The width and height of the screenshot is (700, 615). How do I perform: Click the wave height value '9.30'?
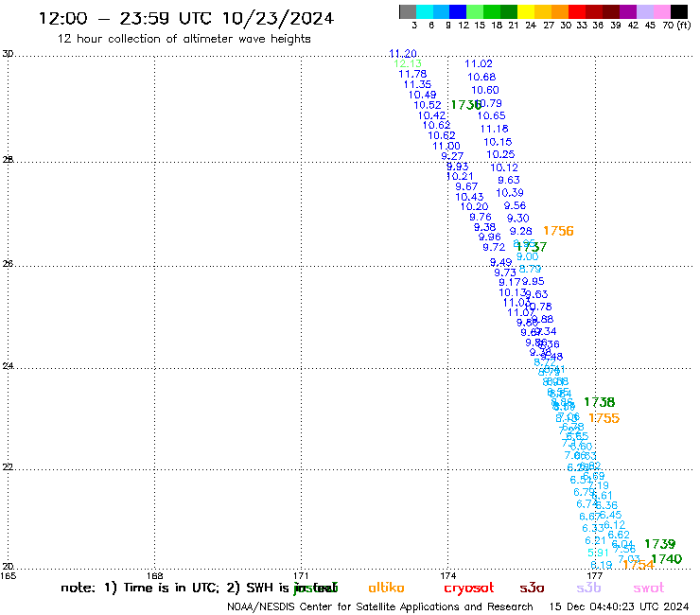(517, 218)
